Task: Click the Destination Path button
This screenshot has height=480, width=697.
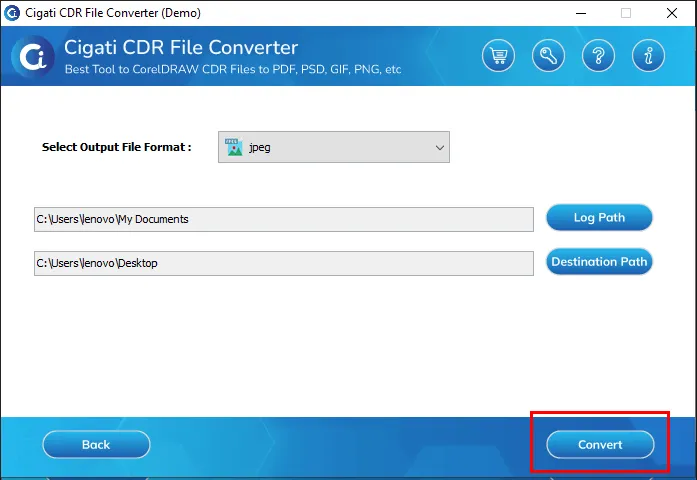Action: (x=599, y=261)
